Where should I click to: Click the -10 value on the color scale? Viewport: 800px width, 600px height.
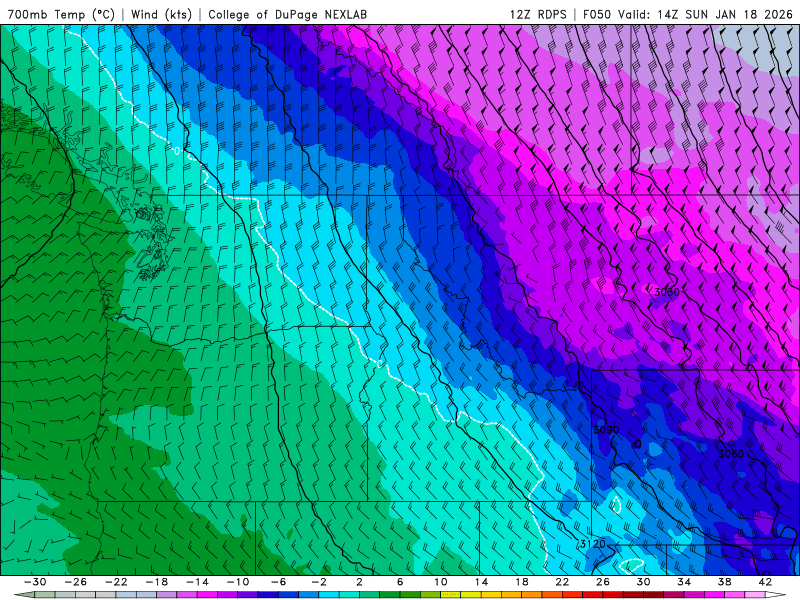pos(238,582)
